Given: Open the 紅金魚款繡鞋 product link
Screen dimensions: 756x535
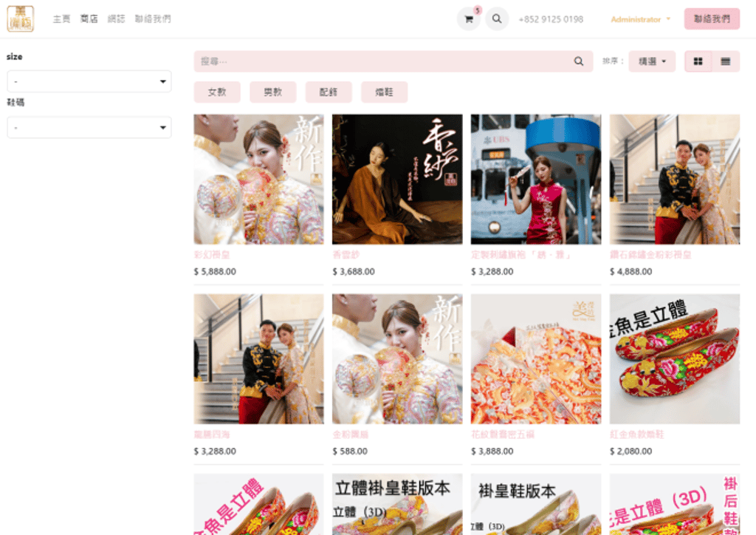Looking at the screenshot, I should tap(636, 435).
